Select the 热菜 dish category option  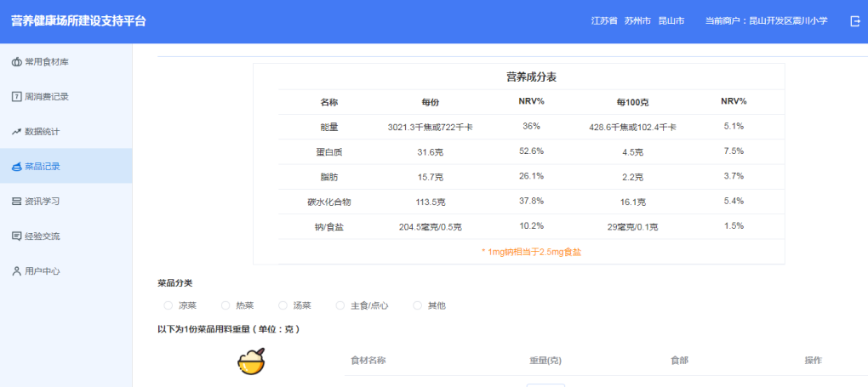pos(226,305)
